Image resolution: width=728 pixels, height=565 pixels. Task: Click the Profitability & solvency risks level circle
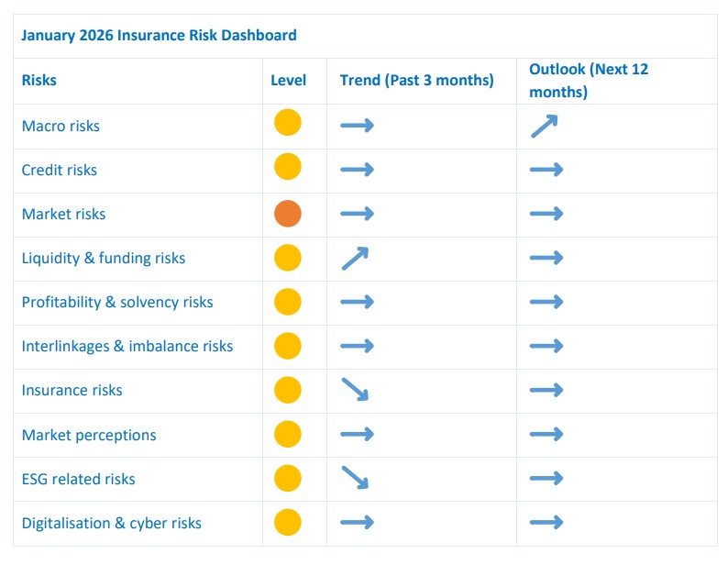[x=288, y=302]
